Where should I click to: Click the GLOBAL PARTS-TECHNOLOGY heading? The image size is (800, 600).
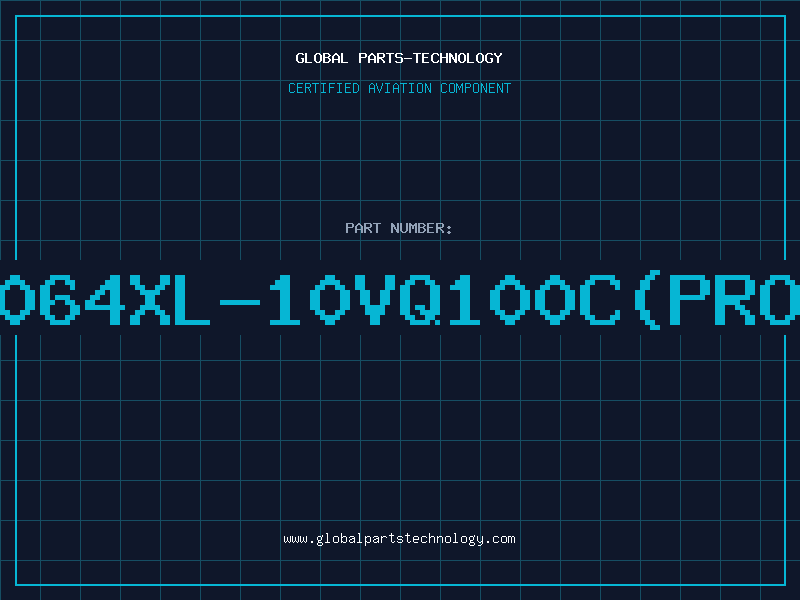pos(399,58)
